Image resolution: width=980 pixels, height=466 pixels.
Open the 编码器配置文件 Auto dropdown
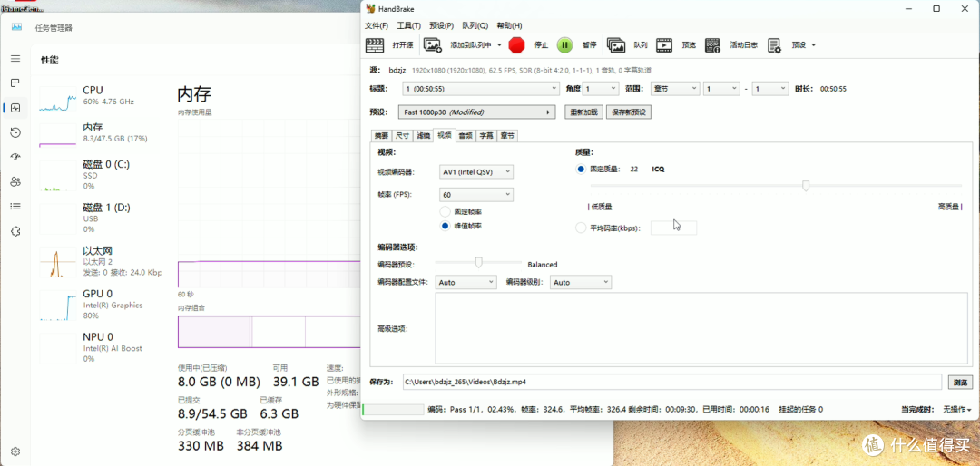(x=465, y=282)
